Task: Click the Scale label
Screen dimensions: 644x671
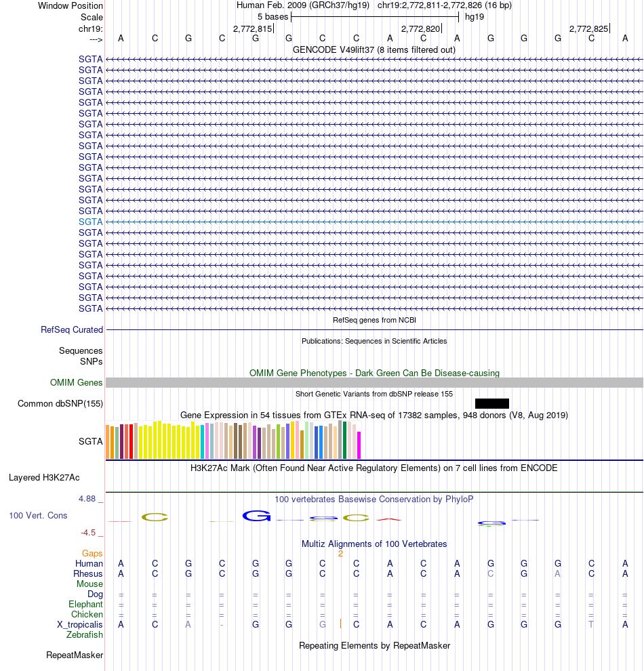Action: pos(92,17)
